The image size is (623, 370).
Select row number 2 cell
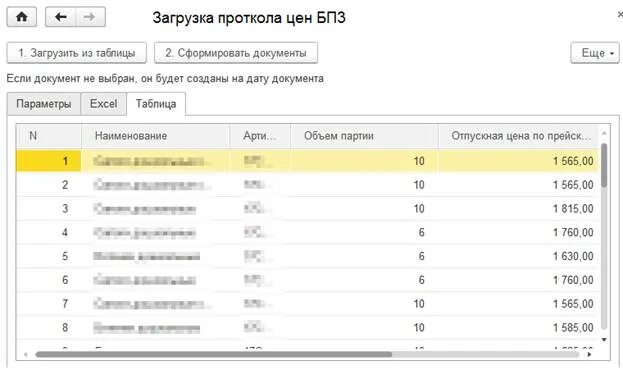pos(49,185)
